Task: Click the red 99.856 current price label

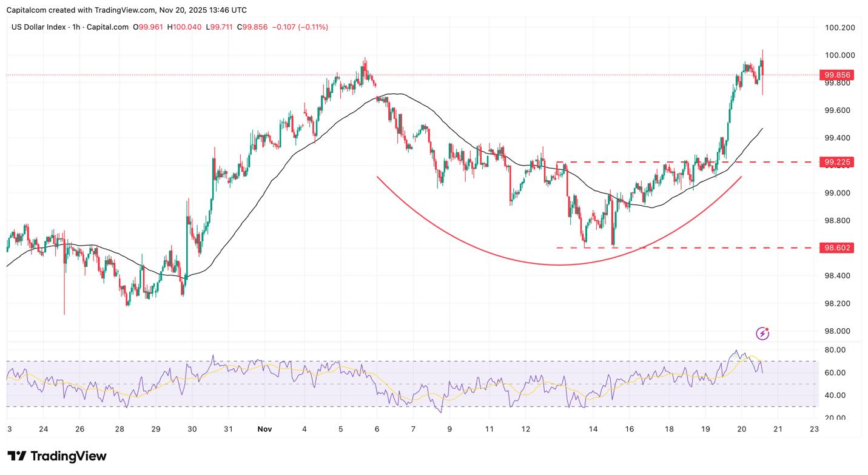Action: [x=837, y=75]
